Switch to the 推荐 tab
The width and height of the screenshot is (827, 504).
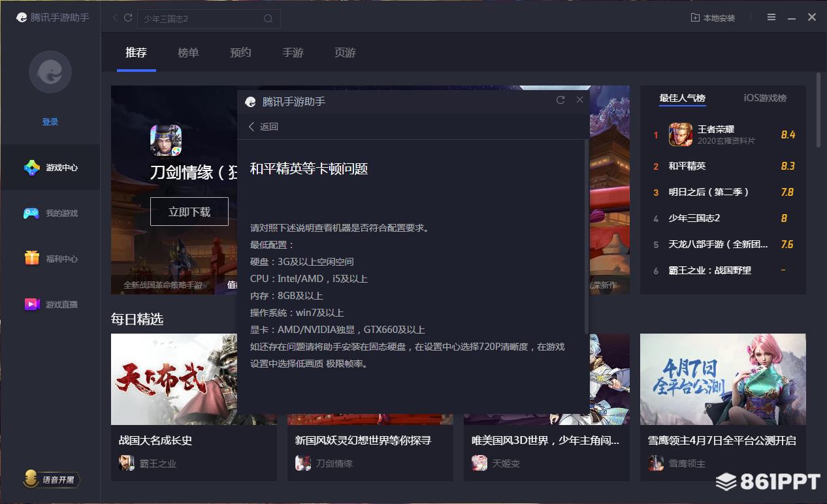point(137,53)
